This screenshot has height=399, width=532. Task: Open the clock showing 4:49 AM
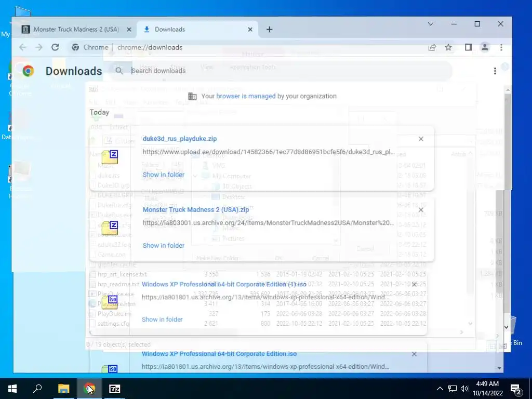pos(487,389)
